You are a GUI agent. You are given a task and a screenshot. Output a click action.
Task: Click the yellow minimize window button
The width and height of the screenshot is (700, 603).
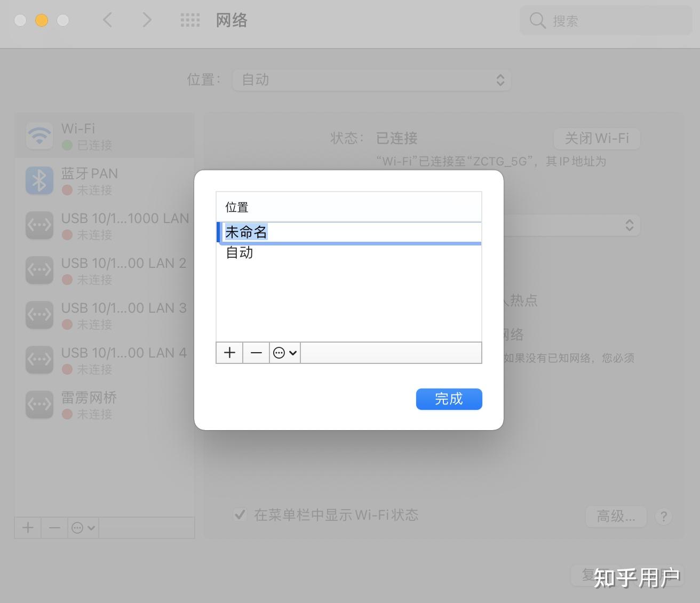pos(42,20)
